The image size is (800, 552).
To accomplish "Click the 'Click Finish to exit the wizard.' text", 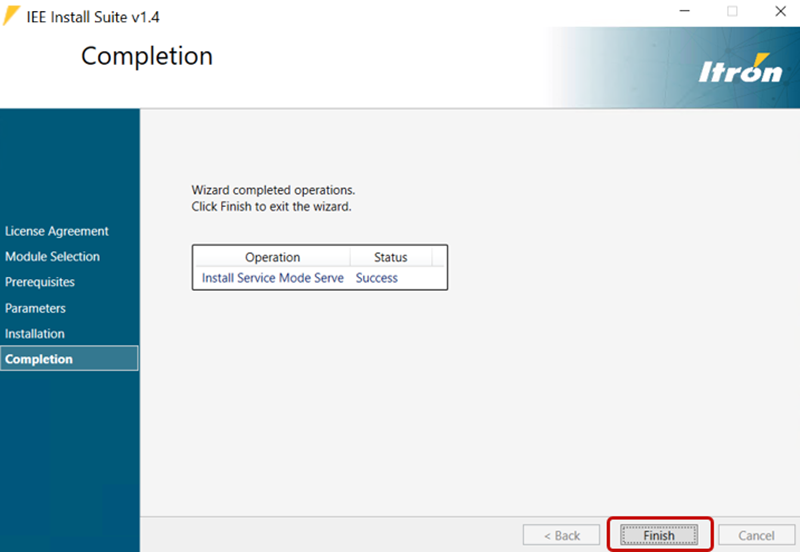I will pyautogui.click(x=271, y=207).
